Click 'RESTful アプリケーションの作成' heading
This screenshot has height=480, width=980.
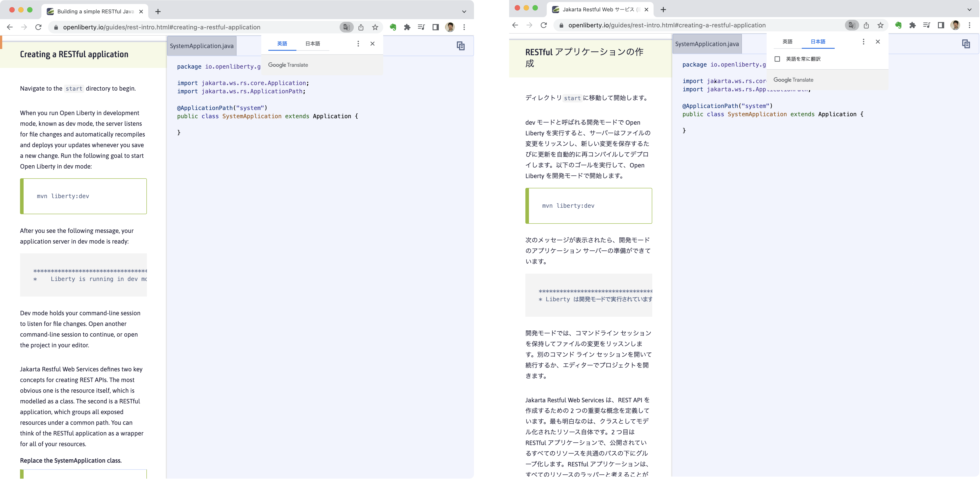(584, 57)
